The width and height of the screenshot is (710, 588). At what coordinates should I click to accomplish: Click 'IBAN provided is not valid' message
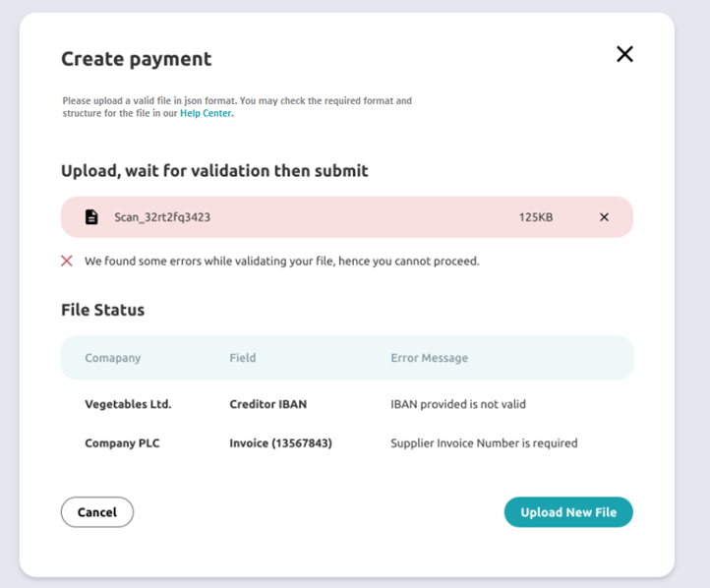tap(458, 404)
